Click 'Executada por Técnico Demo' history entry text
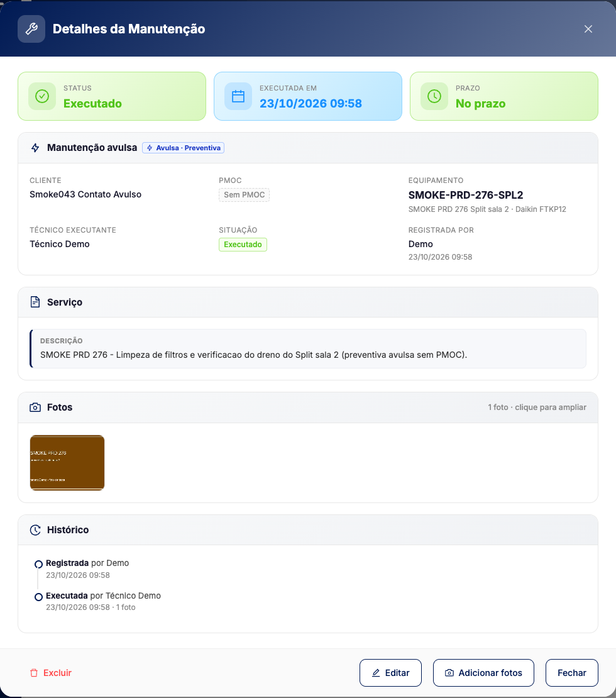This screenshot has height=698, width=616. click(x=103, y=596)
